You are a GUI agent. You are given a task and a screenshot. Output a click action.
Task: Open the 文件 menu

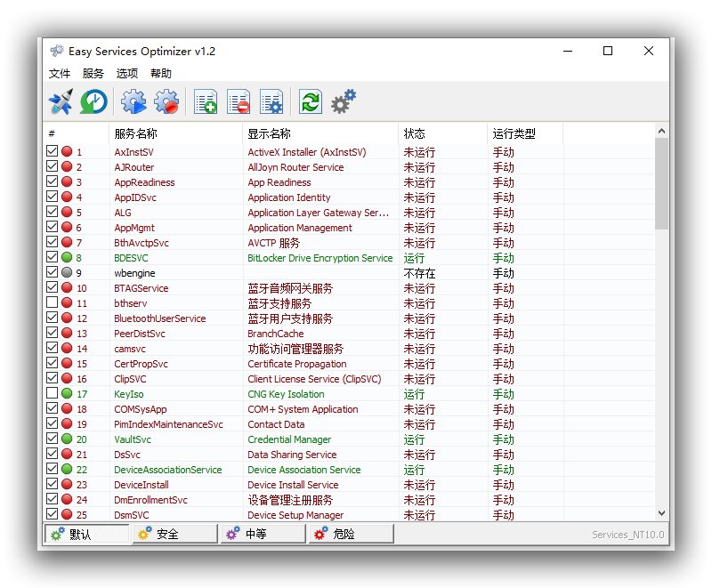[x=60, y=73]
